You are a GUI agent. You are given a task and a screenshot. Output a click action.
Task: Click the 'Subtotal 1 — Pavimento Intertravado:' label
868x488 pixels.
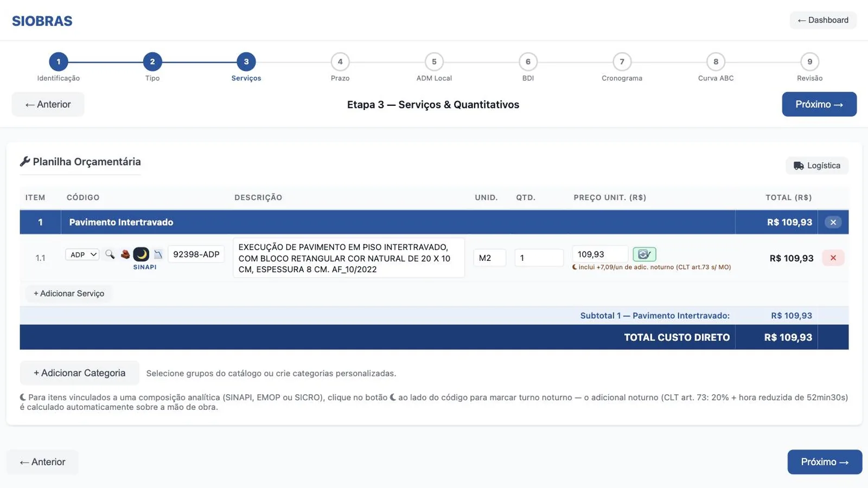pyautogui.click(x=655, y=316)
